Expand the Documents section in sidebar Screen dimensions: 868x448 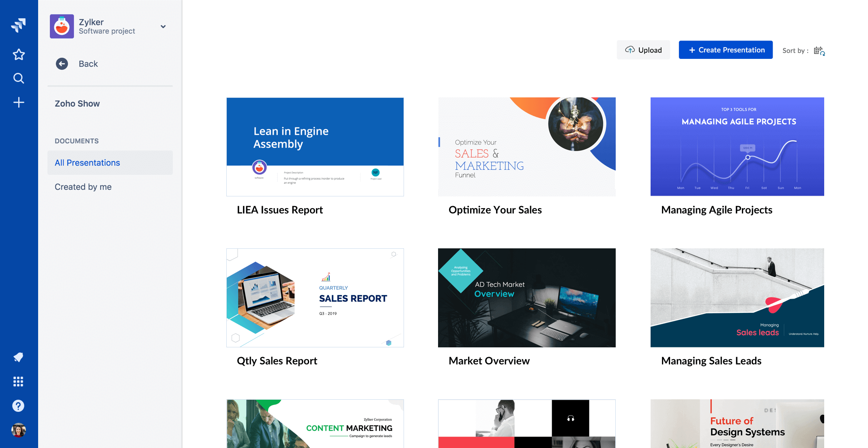(x=77, y=140)
